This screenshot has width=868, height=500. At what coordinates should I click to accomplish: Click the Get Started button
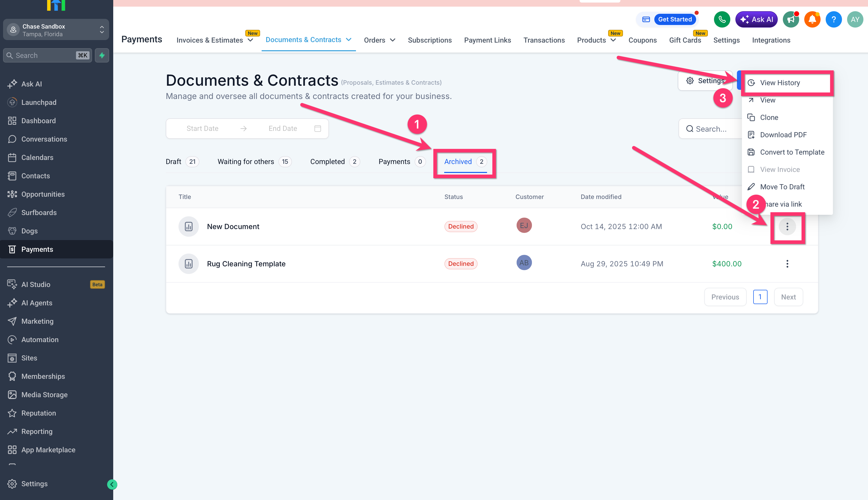[674, 20]
